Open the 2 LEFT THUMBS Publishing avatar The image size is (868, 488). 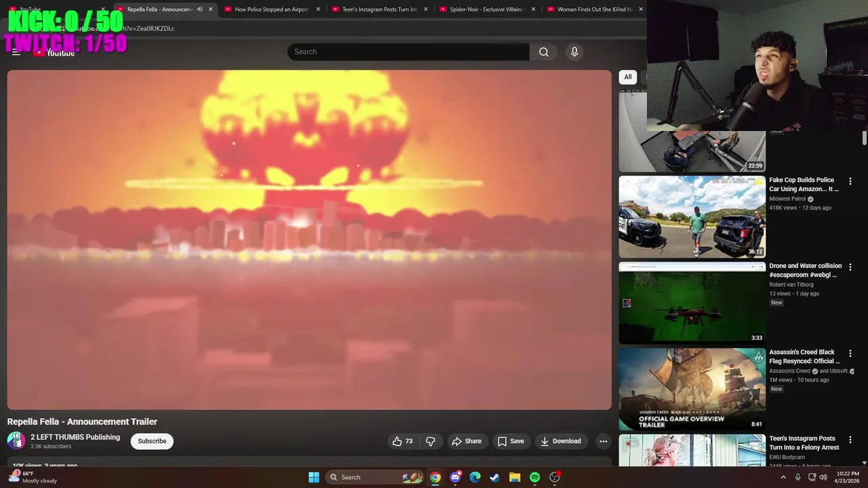coord(16,441)
